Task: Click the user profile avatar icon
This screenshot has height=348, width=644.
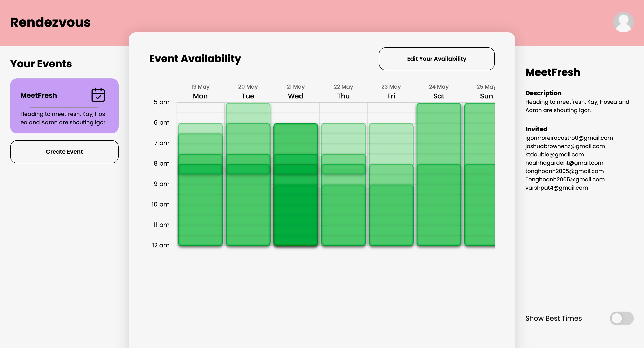Action: (x=623, y=22)
